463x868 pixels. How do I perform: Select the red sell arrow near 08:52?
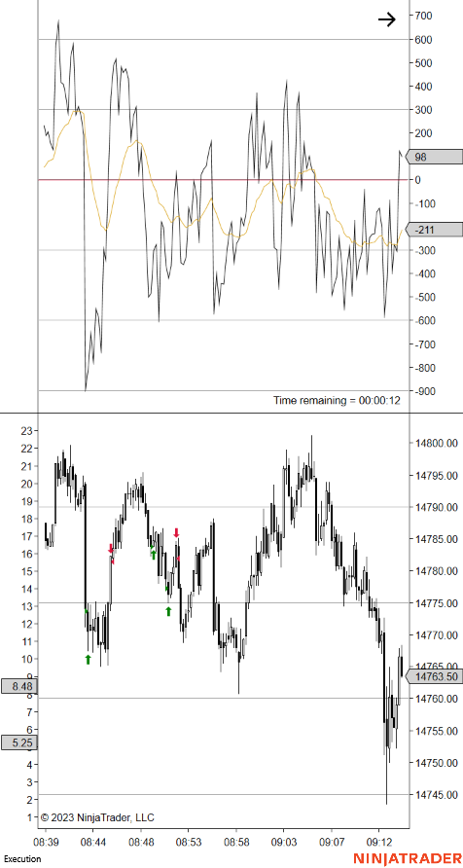coord(176,532)
